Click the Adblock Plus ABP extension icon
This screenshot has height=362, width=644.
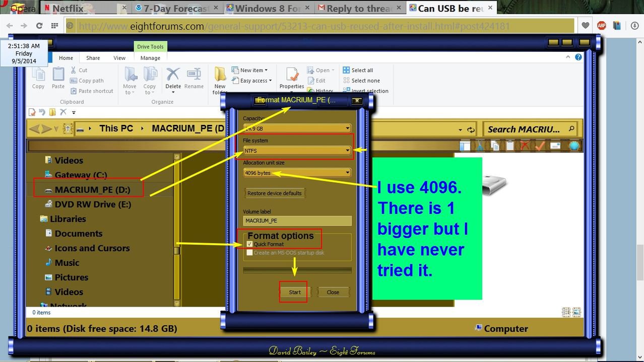601,26
